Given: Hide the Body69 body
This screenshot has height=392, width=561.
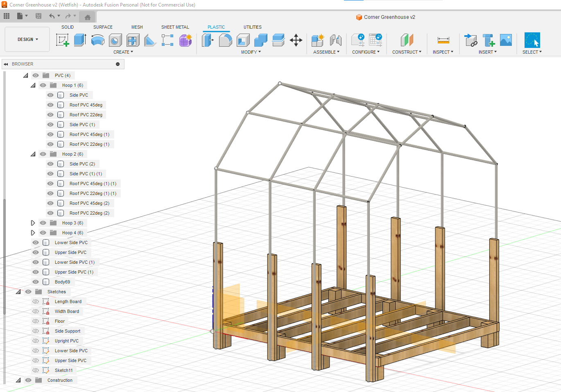Looking at the screenshot, I should coord(36,282).
